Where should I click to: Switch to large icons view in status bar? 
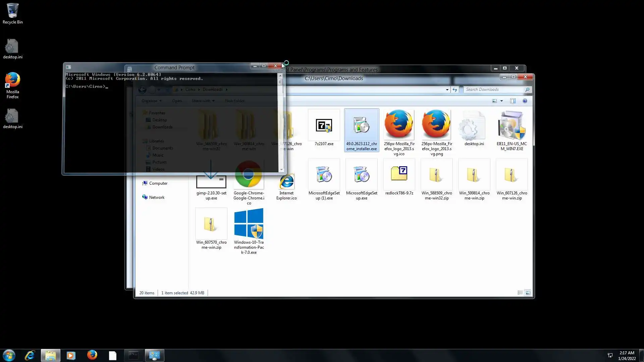click(x=528, y=293)
